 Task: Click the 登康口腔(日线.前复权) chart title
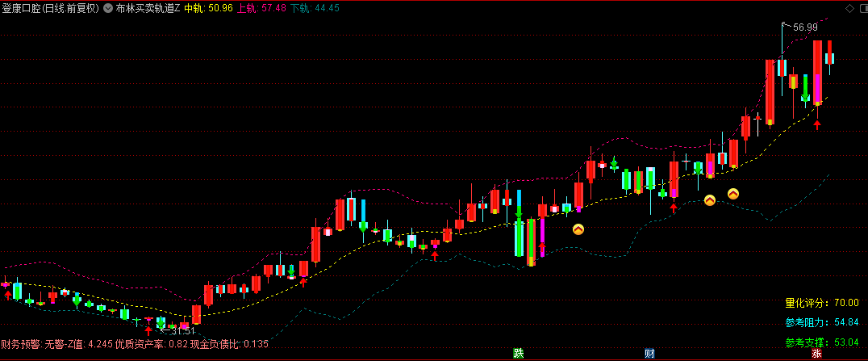50,8
